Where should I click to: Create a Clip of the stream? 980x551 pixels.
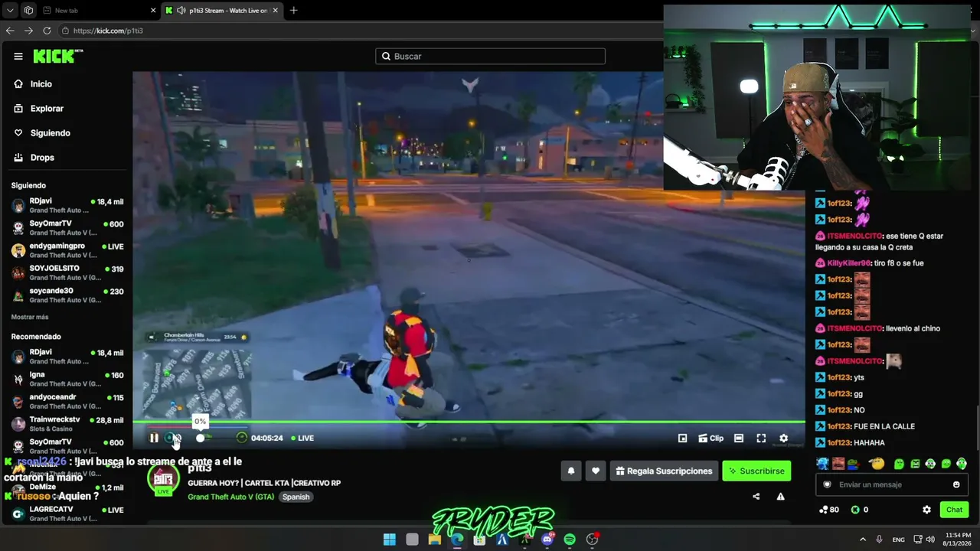coord(710,439)
